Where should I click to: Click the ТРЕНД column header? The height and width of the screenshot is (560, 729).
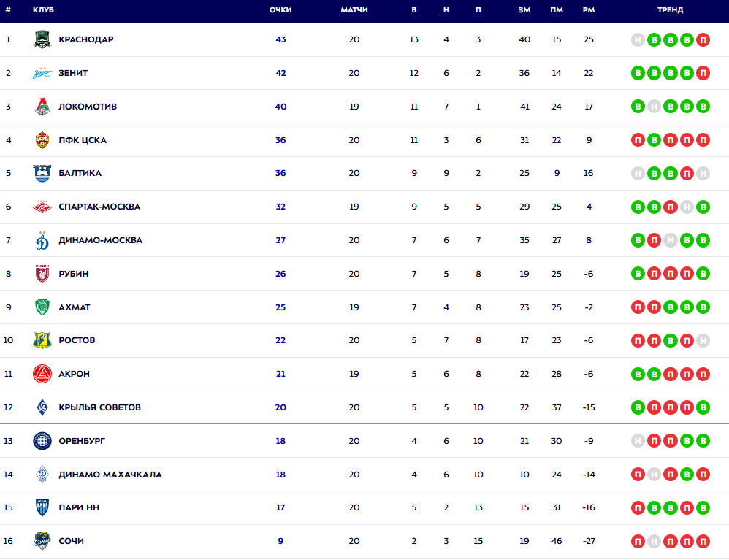click(x=670, y=10)
